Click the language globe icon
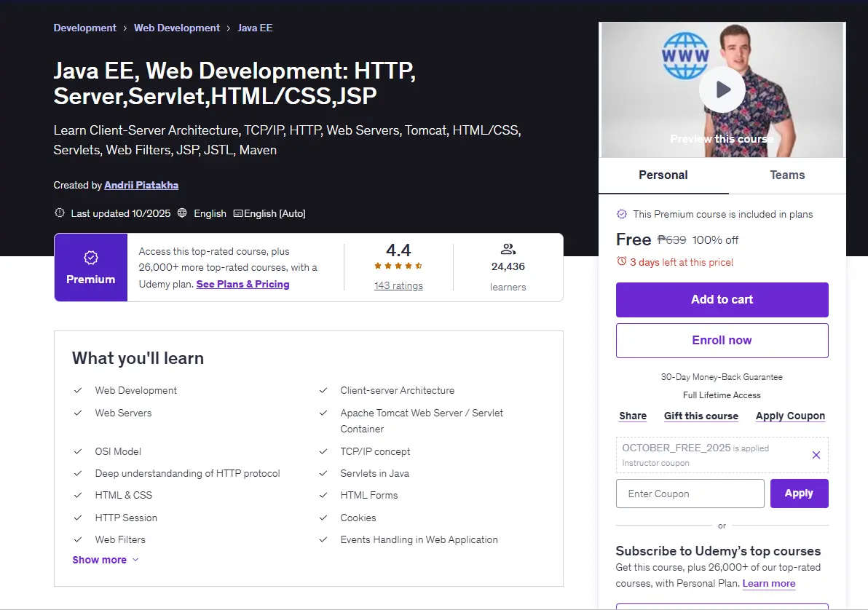This screenshot has width=868, height=610. click(182, 213)
